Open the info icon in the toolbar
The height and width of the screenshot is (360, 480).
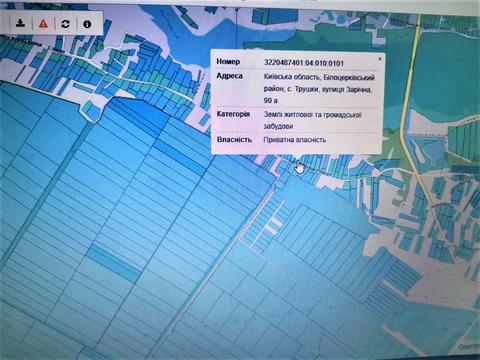[87, 24]
